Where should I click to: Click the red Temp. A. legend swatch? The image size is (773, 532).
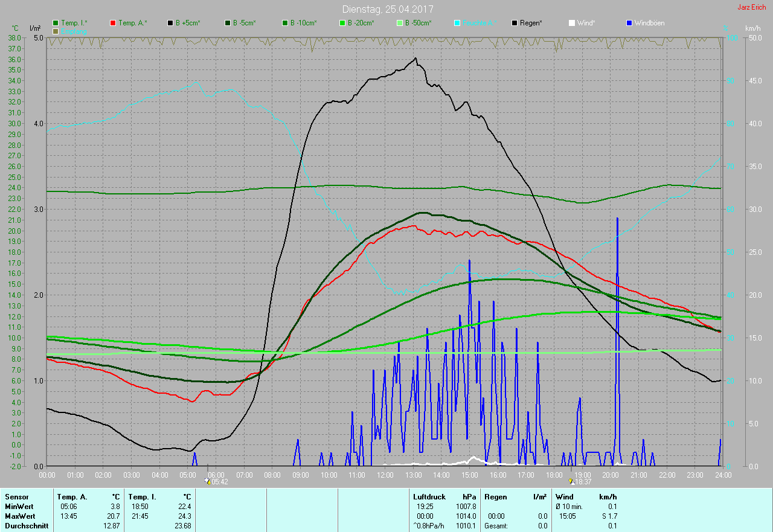pyautogui.click(x=114, y=23)
